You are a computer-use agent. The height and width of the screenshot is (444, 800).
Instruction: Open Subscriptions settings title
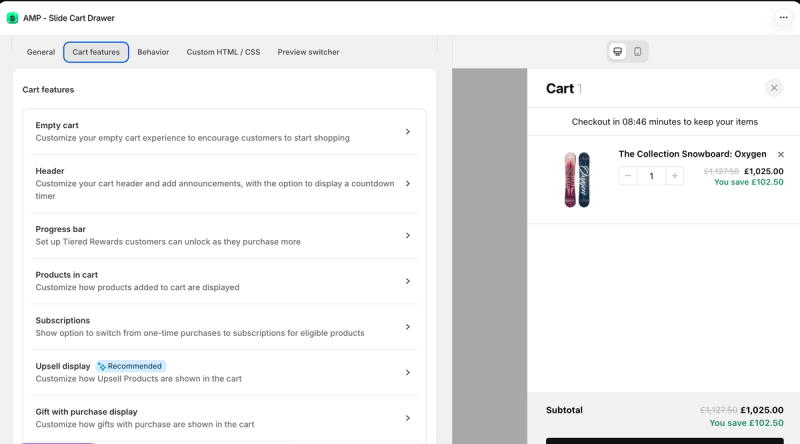pos(63,320)
